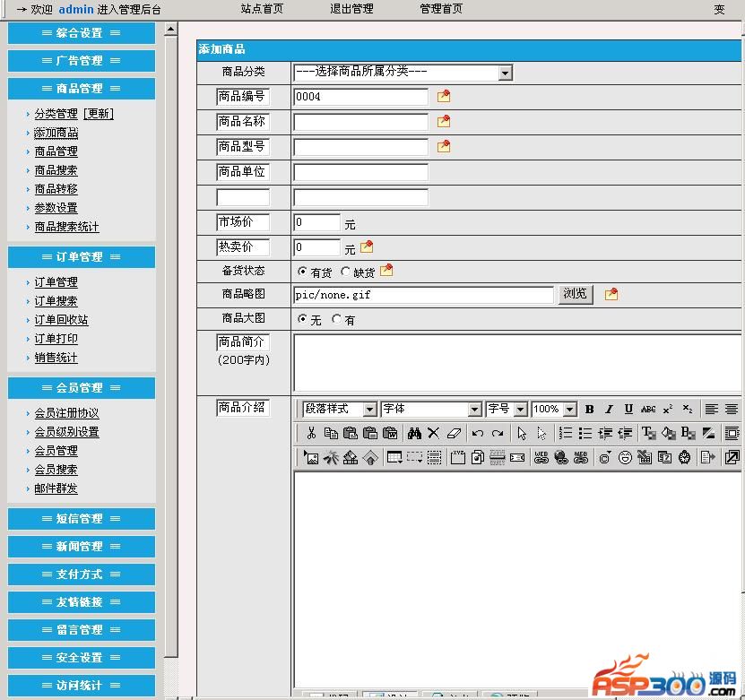
Task: Collapse the 商品管理 sidebar section
Action: 82,89
